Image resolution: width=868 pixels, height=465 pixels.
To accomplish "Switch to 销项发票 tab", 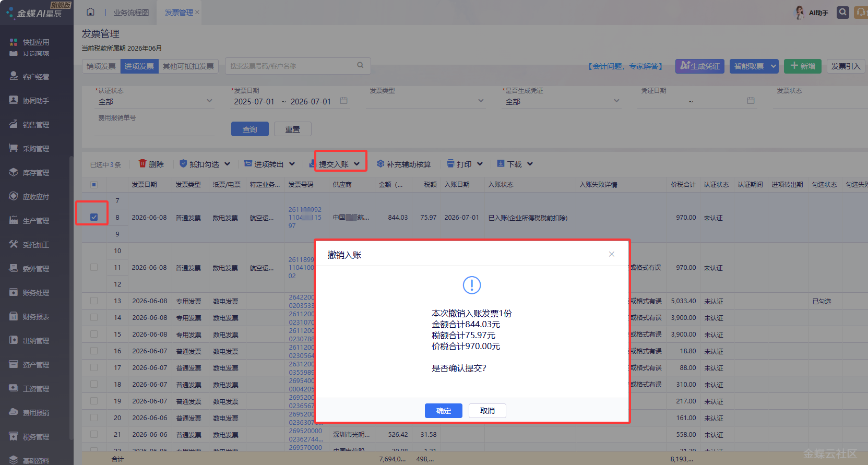I will click(101, 66).
